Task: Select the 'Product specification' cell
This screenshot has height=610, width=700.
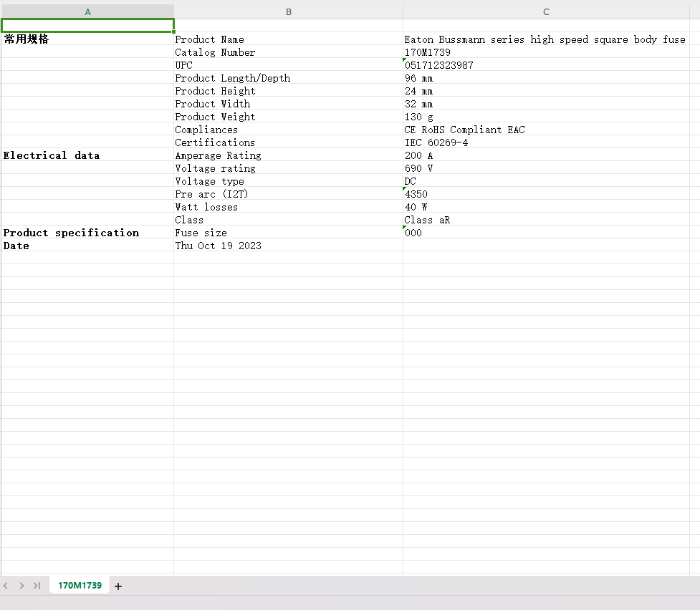Action: [88, 232]
